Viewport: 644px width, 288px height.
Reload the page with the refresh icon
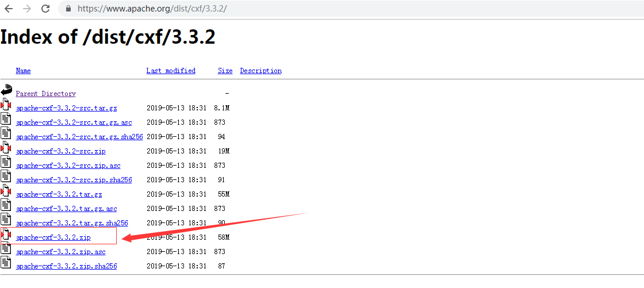[45, 9]
